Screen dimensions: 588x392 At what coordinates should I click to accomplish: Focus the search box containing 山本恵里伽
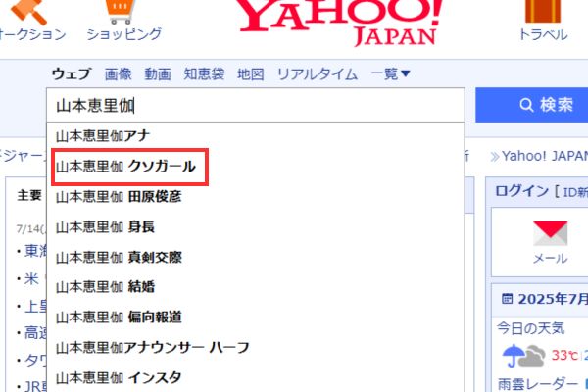click(256, 106)
